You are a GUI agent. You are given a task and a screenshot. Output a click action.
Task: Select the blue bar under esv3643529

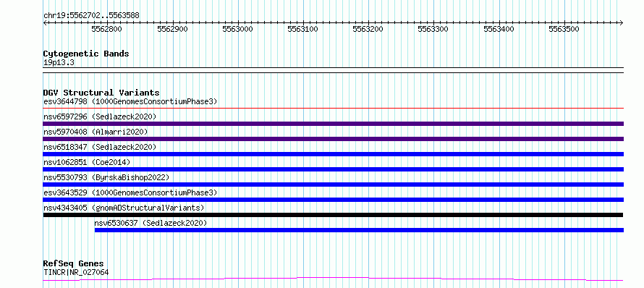point(333,200)
